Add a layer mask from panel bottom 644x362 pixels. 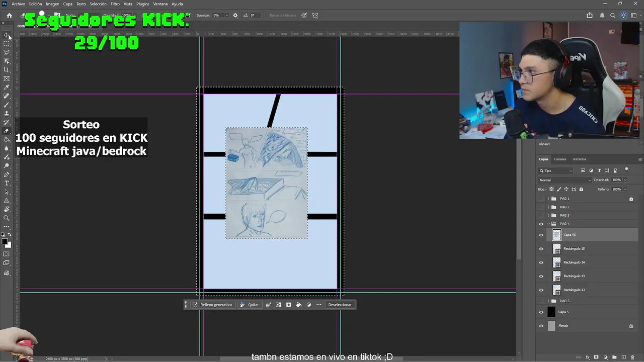[596, 357]
